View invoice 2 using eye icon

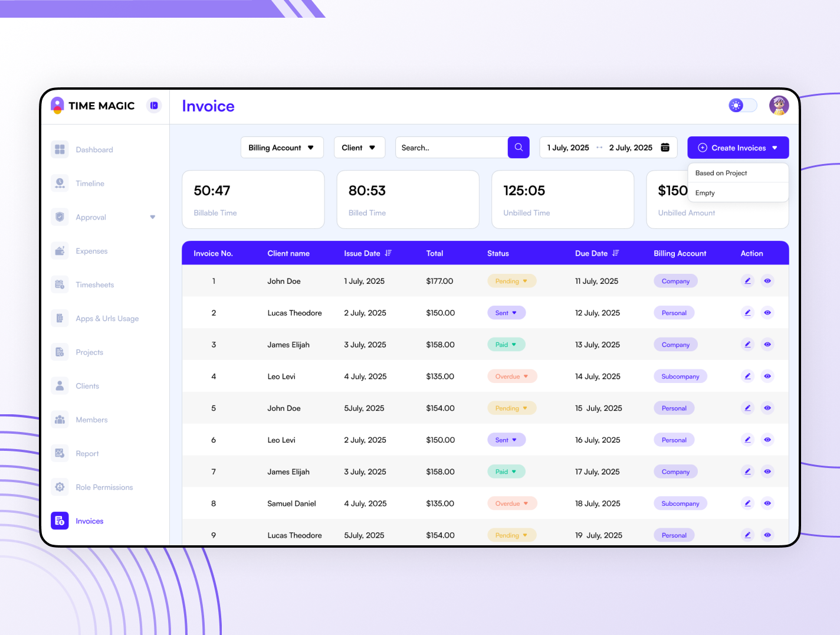point(767,313)
